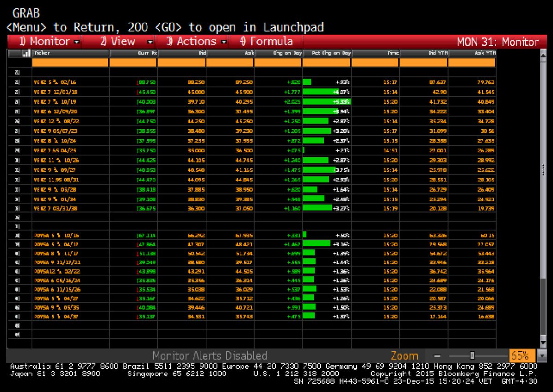Select the 4) Formula menu item
The image size is (553, 392).
(266, 41)
